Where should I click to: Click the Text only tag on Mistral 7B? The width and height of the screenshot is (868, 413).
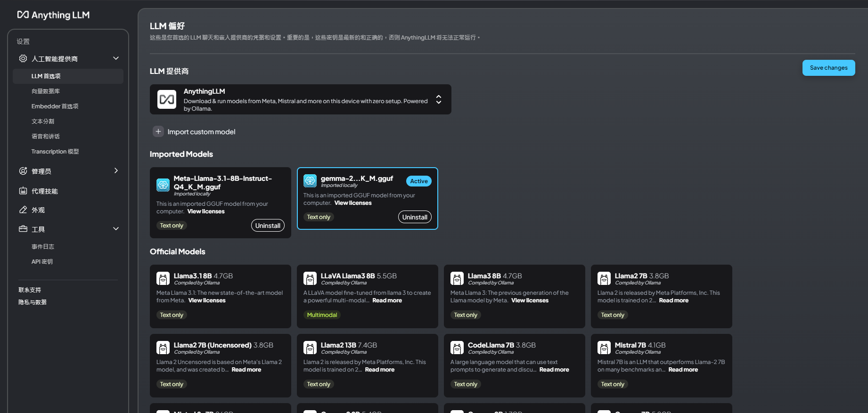point(613,384)
